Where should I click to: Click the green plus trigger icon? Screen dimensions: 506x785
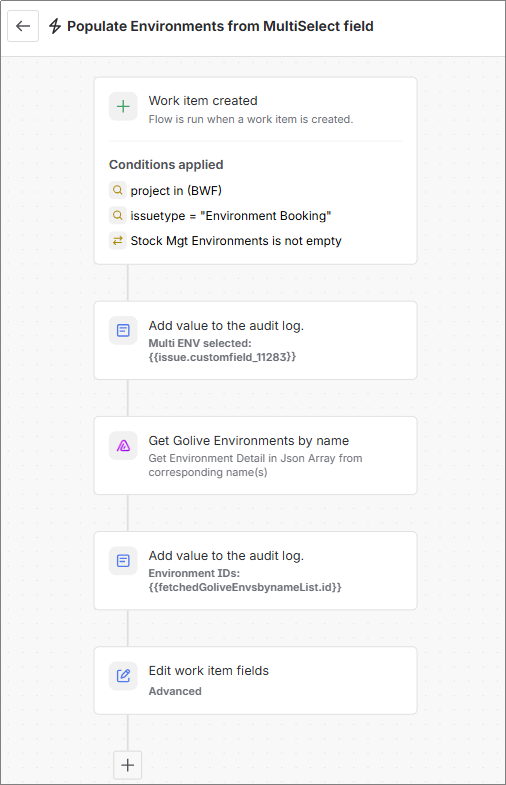[x=123, y=107]
